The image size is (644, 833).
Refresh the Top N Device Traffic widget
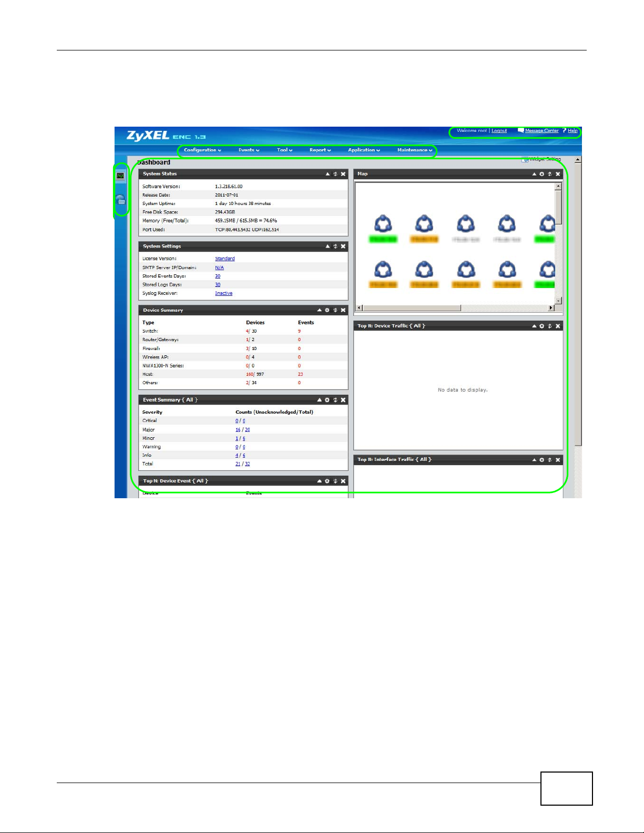tap(550, 326)
